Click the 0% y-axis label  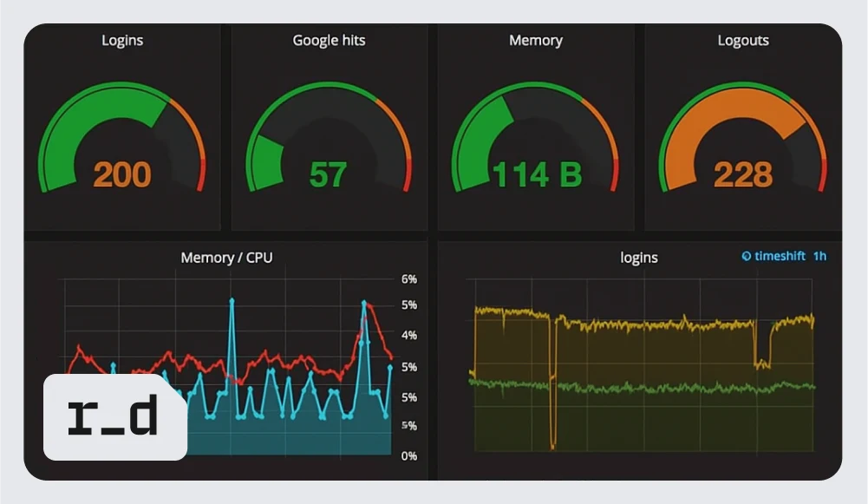[408, 455]
